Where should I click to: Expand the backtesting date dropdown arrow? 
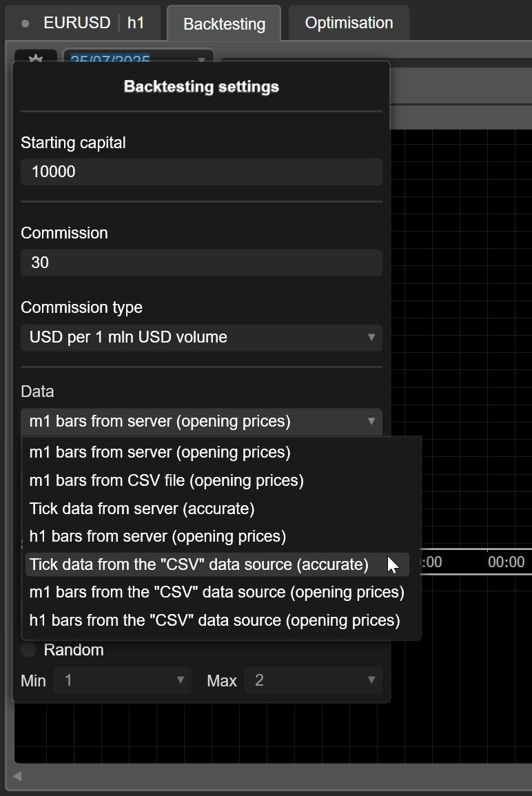point(201,61)
